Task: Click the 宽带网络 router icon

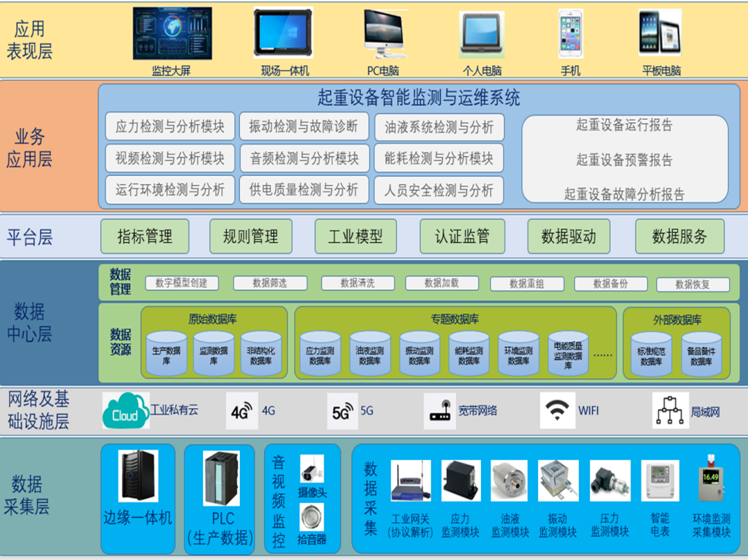Action: point(440,412)
